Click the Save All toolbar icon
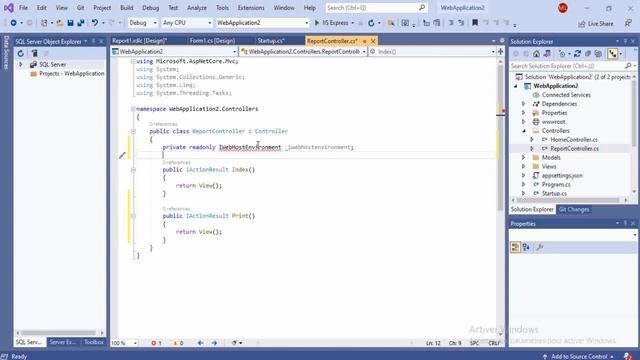The height and width of the screenshot is (360, 640). [x=81, y=23]
